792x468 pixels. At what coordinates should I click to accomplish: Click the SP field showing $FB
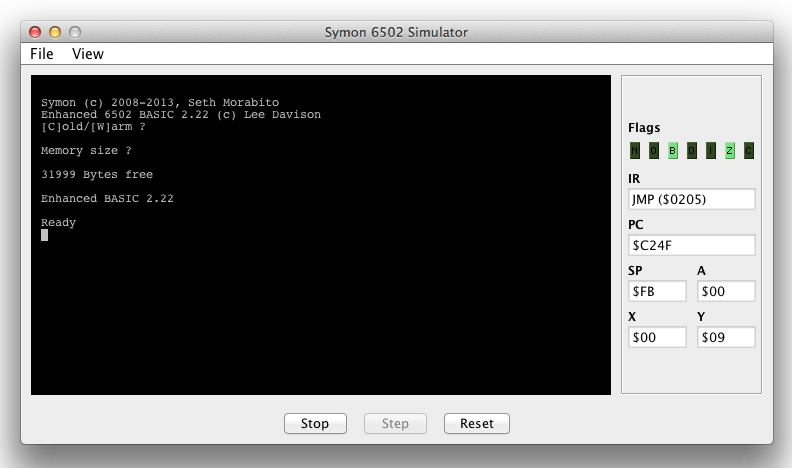[x=657, y=291]
